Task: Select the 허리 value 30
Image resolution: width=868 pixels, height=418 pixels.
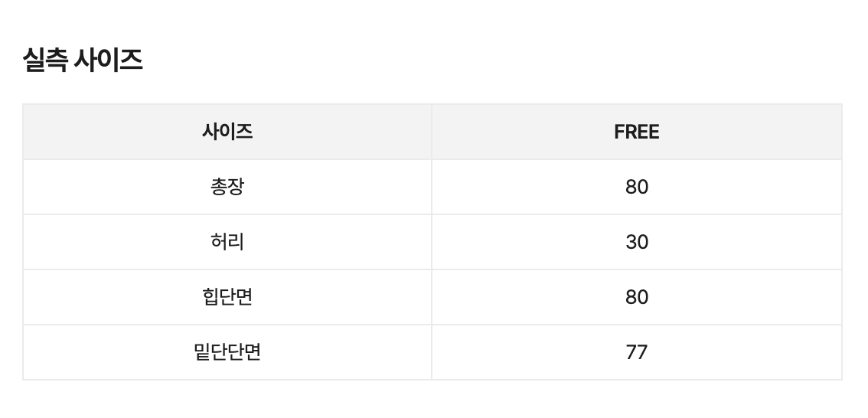Action: pyautogui.click(x=637, y=242)
